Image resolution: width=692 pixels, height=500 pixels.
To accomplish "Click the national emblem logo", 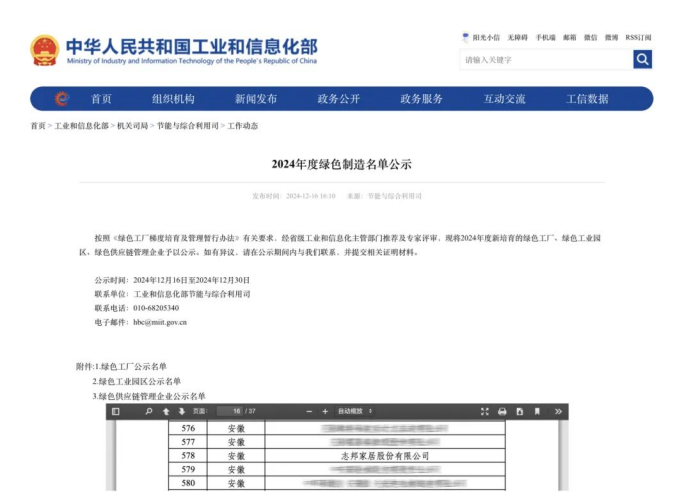I will pos(44,51).
